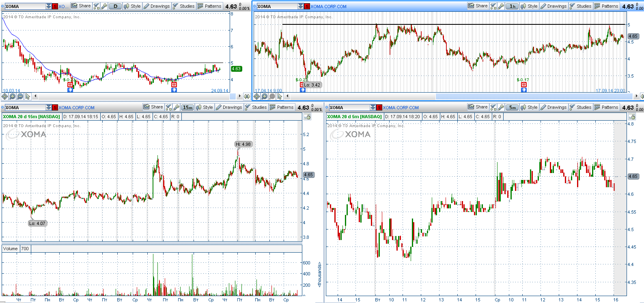This screenshot has height=303, width=644.
Task: Click the Lo: 4.07 price bubble
Action: point(37,223)
